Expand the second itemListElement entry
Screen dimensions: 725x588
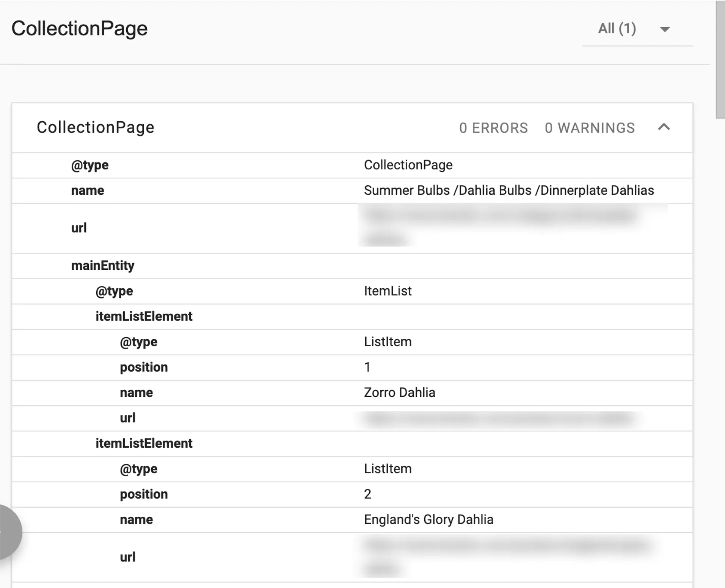coord(144,443)
